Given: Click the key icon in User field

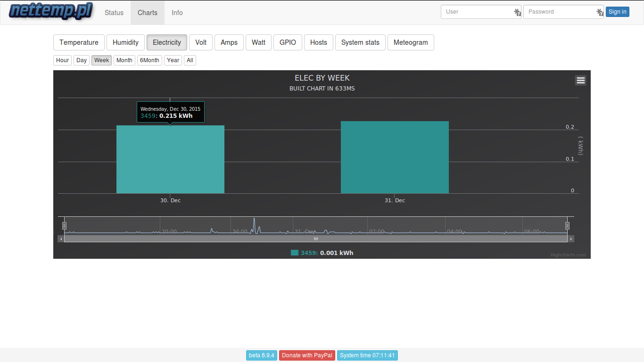Looking at the screenshot, I should 517,12.
